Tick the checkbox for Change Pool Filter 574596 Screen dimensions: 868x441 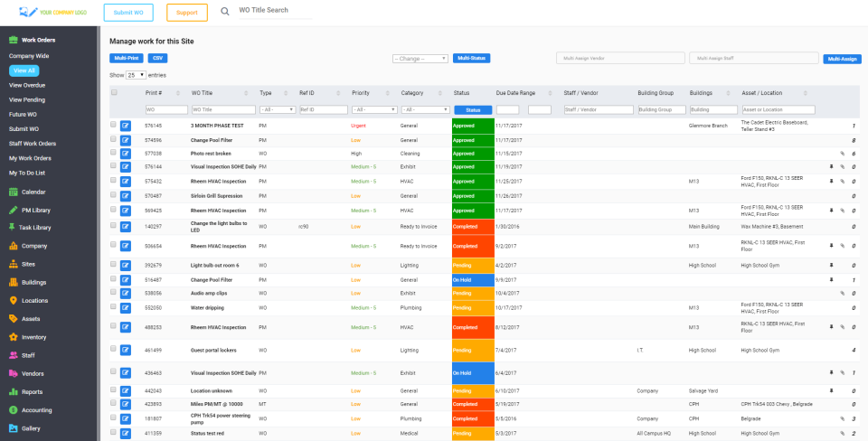114,139
